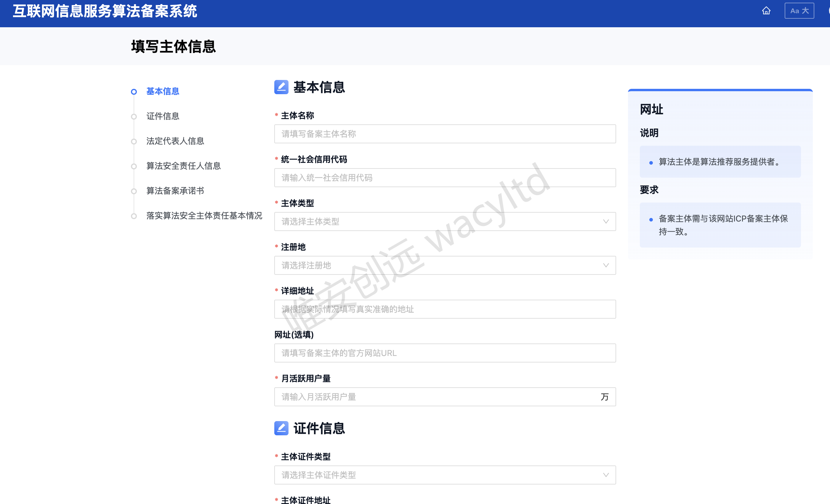Click the 基本信息 step circle marker

point(134,92)
